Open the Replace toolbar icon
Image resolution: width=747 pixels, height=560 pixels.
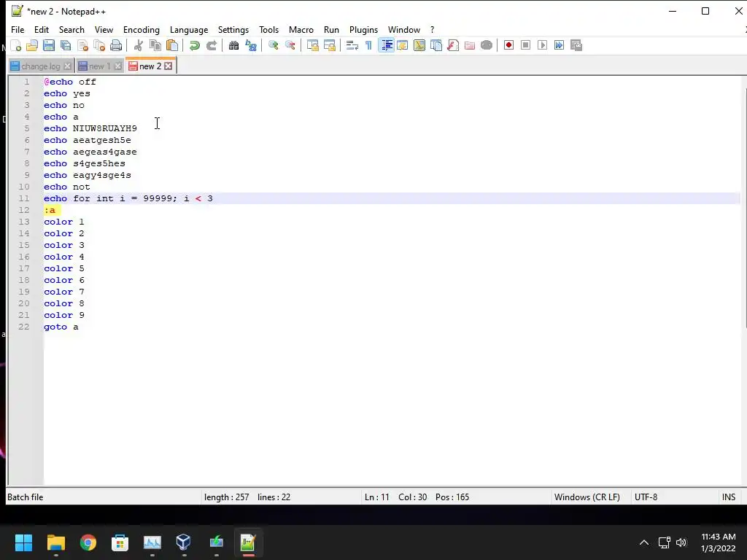point(251,45)
